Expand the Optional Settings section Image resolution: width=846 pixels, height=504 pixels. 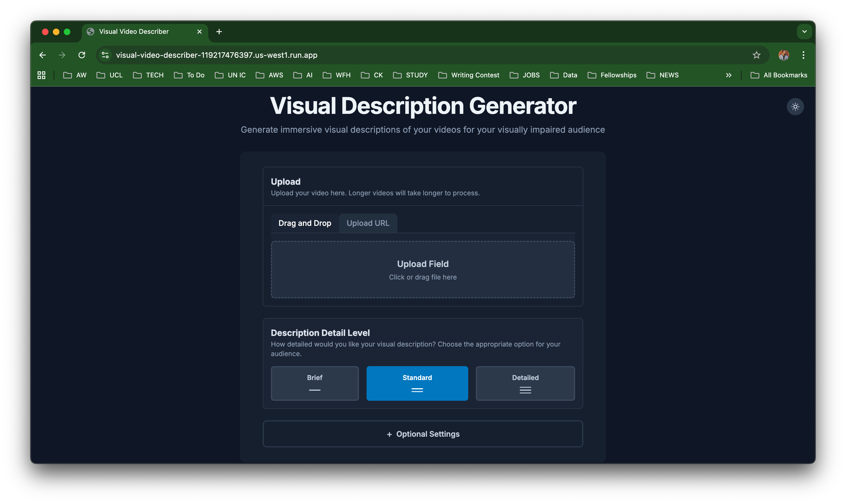(423, 434)
